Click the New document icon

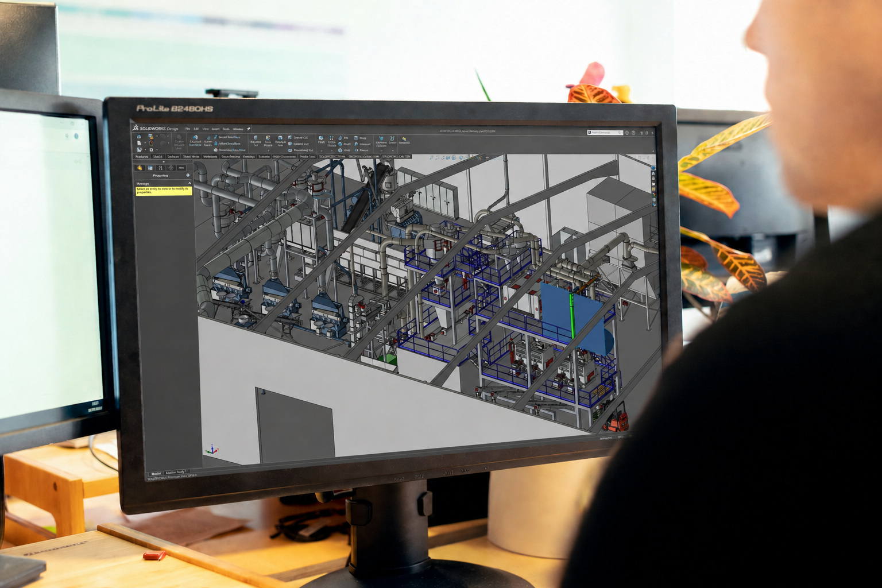[x=139, y=143]
